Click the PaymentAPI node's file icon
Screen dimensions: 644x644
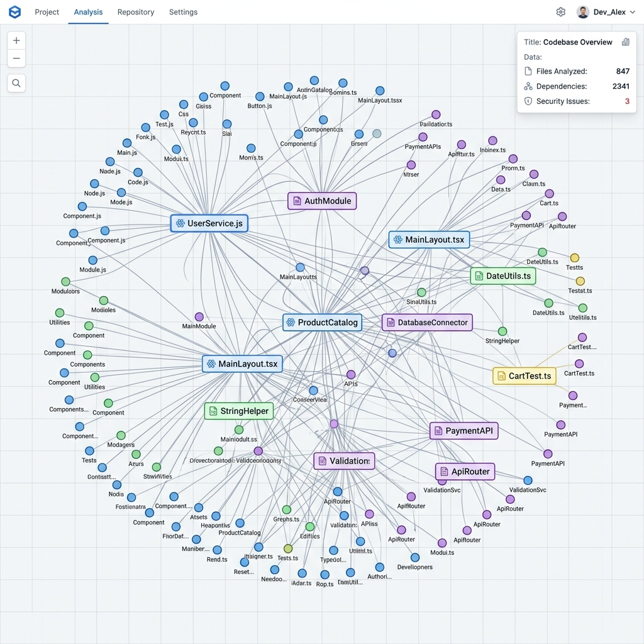coord(438,431)
